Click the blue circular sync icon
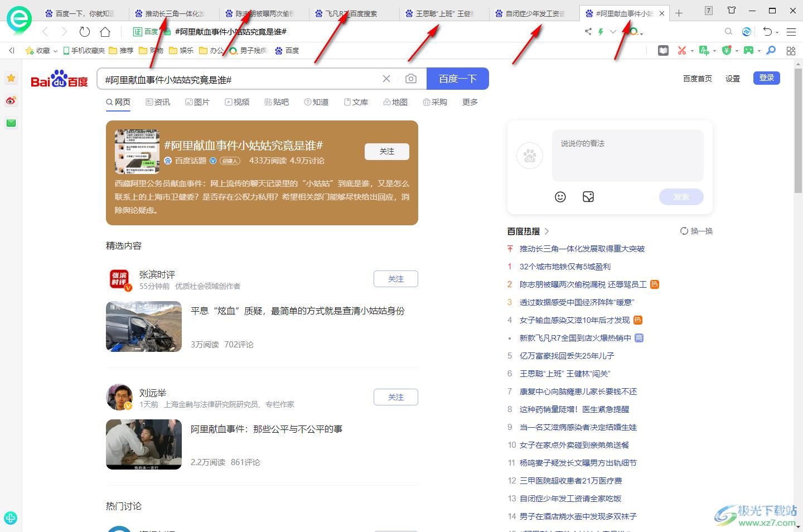 click(747, 32)
